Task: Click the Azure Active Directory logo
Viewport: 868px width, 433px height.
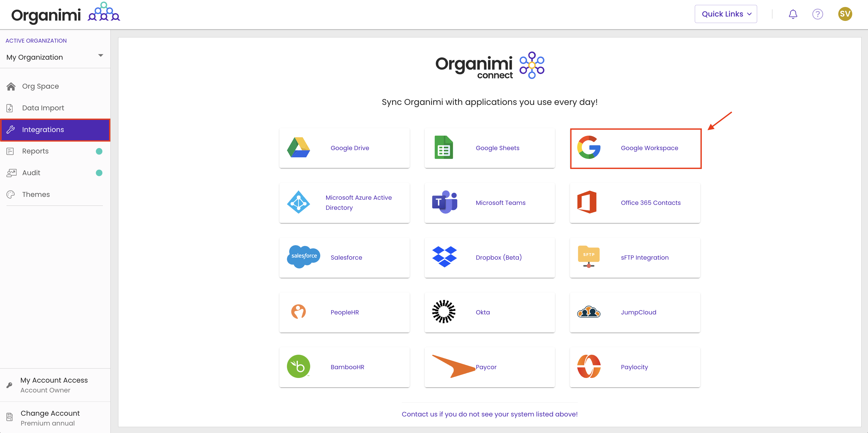Action: pos(298,202)
